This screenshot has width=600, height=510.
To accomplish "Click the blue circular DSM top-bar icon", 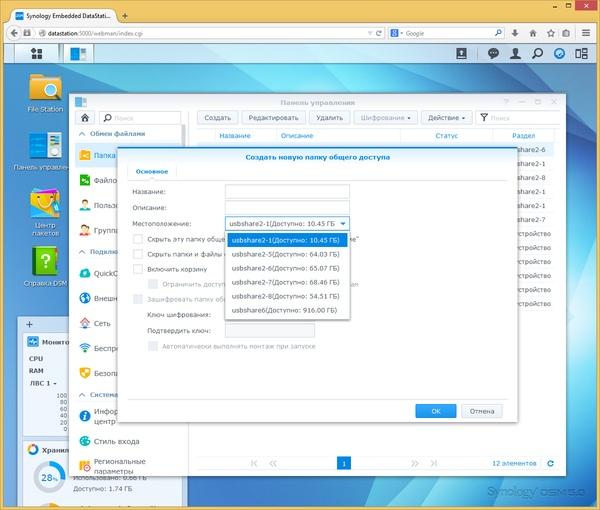I will click(x=559, y=54).
